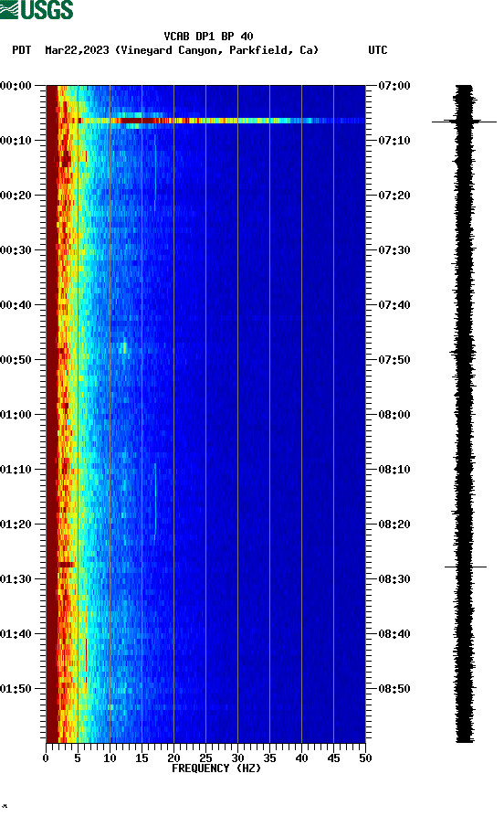This screenshot has height=816, width=504.
Task: Click the '08:40' UTC time label
Action: click(394, 634)
